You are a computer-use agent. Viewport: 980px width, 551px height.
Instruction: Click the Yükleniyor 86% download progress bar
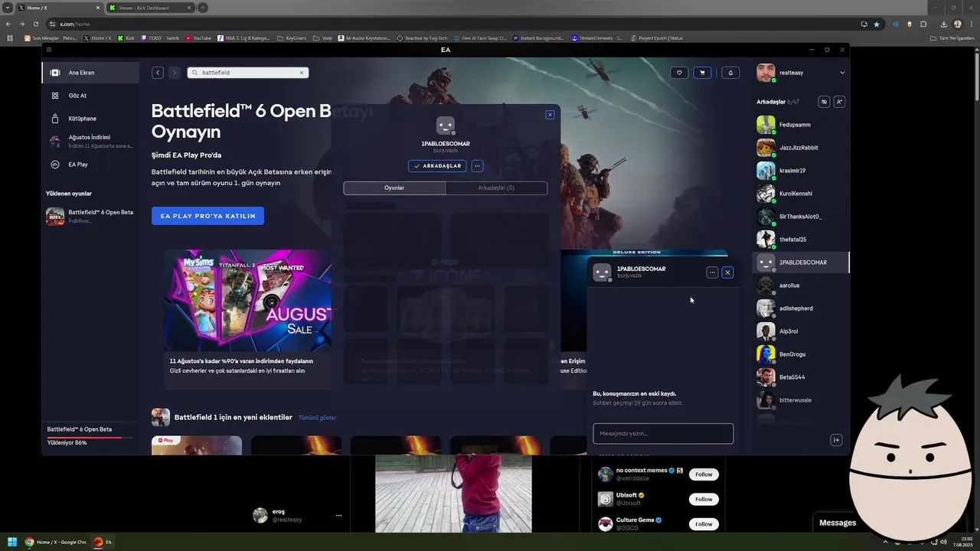point(89,437)
